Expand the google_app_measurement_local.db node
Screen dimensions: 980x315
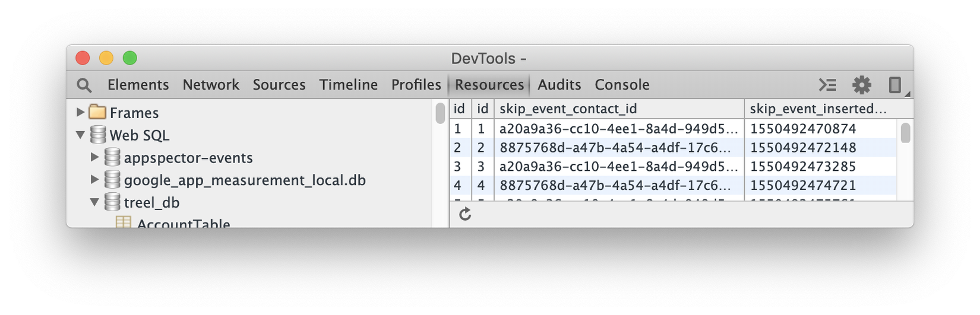coord(95,180)
